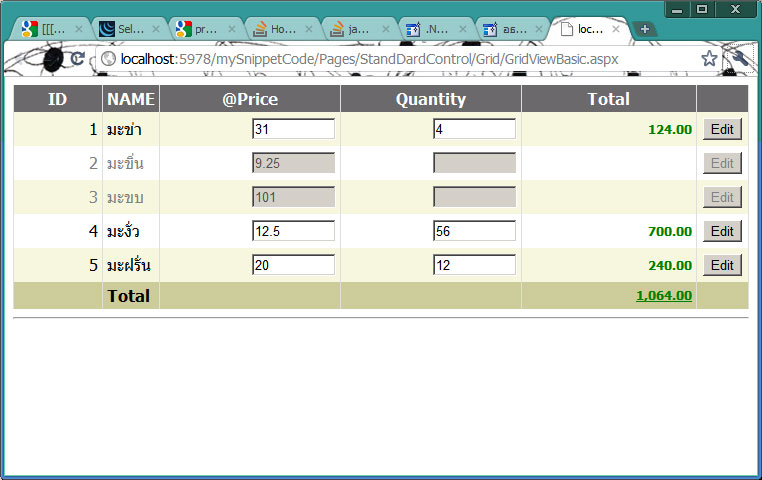Close the 'Ho...' tab
Viewport: 762px width, 480px height.
[x=309, y=29]
